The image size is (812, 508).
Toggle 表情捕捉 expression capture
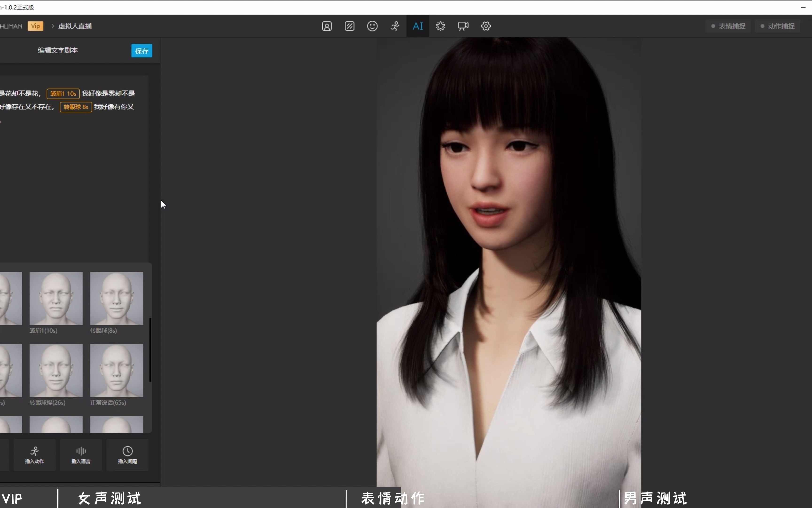click(728, 26)
